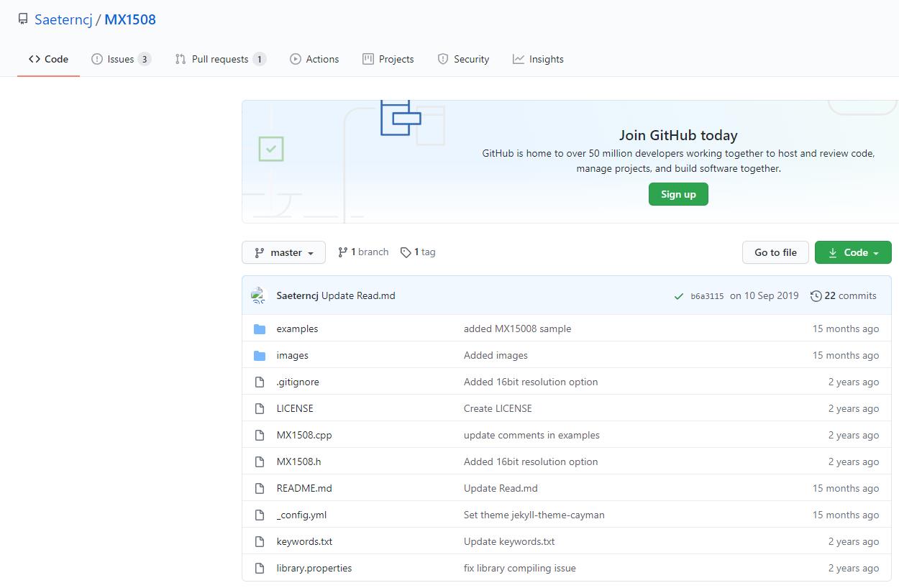Image resolution: width=899 pixels, height=588 pixels.
Task: Open the MX1508.h file
Action: (298, 461)
